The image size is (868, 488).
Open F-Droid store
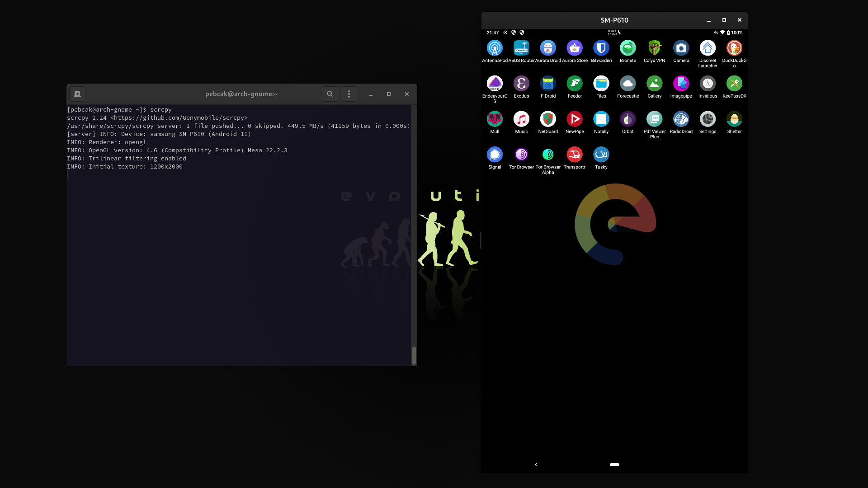[x=548, y=84]
